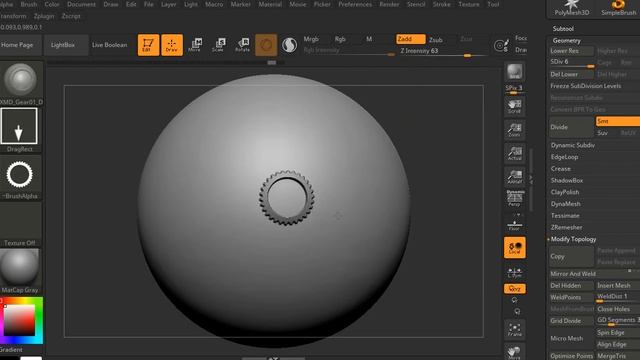Viewport: 640px width, 360px height.
Task: Select the Scroll canvas navigation icon
Action: (515, 106)
